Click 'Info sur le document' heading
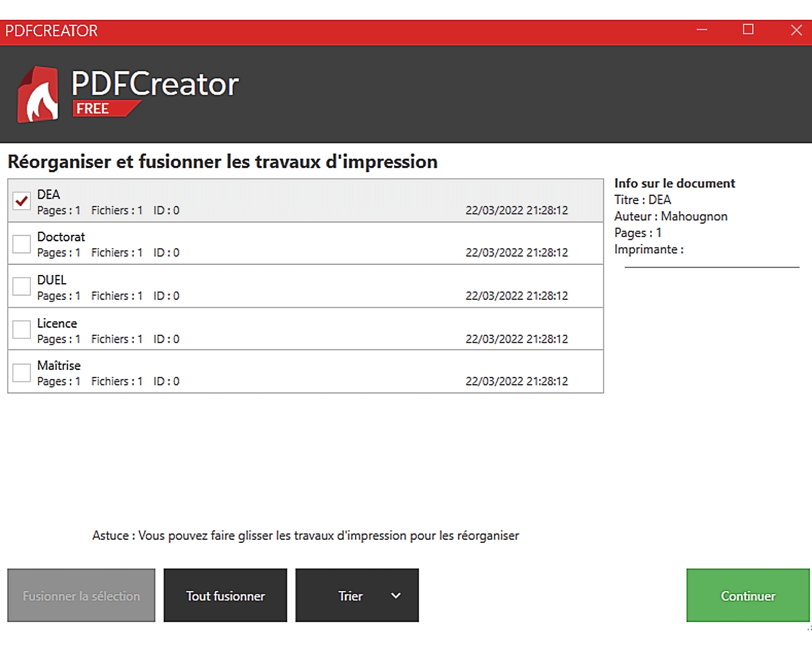This screenshot has width=812, height=650. pyautogui.click(x=675, y=183)
